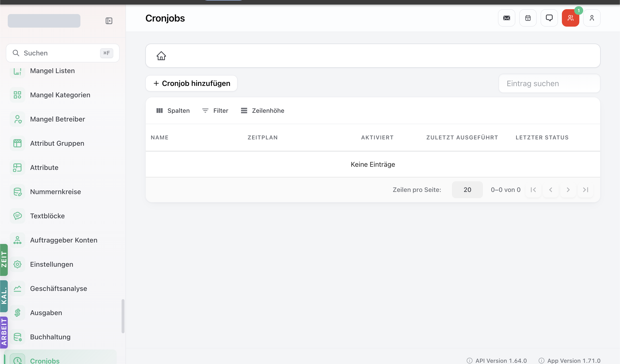The image size is (620, 364).
Task: Sort by ZULETZT AUSGEFÜHRT column header
Action: pyautogui.click(x=462, y=137)
